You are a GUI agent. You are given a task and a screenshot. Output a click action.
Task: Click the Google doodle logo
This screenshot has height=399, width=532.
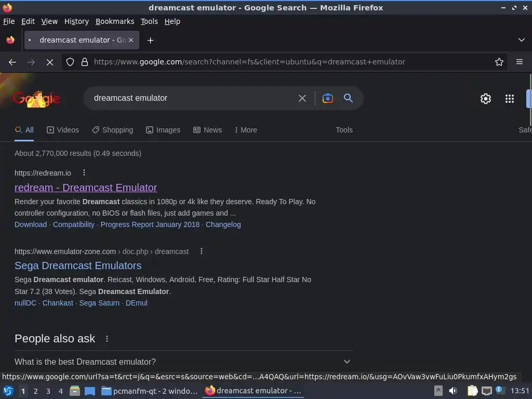[x=36, y=99]
